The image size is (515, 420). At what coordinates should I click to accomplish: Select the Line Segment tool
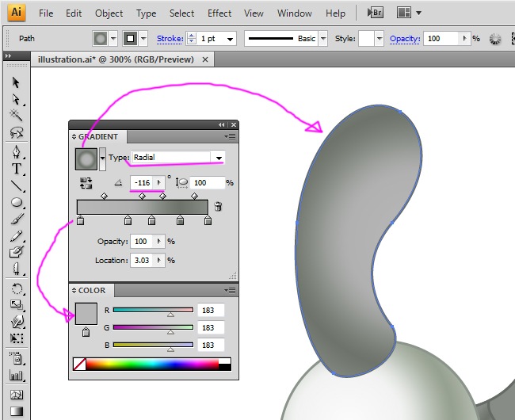tap(15, 186)
